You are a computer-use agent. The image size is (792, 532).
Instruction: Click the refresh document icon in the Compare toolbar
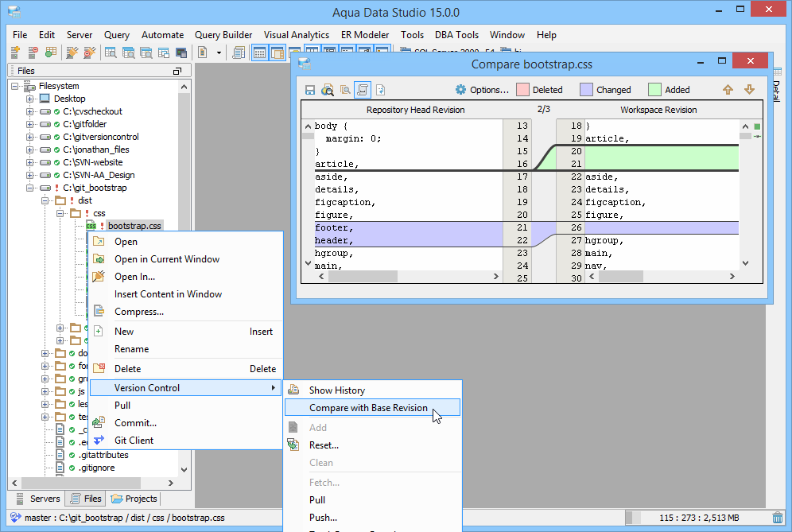(x=380, y=90)
